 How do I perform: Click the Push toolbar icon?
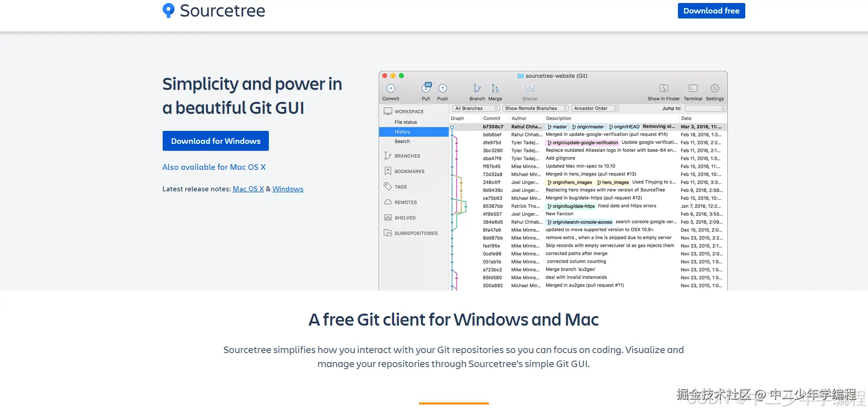pos(442,88)
